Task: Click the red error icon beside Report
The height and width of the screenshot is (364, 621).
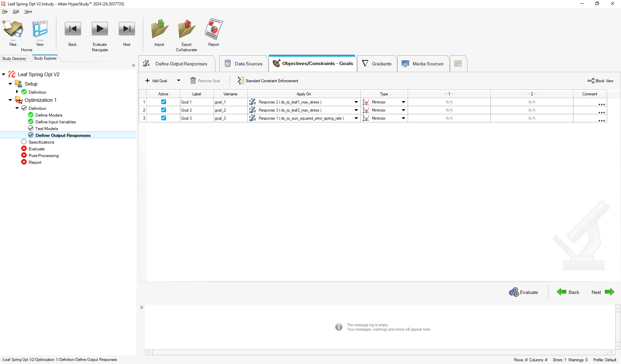Action: click(x=24, y=162)
